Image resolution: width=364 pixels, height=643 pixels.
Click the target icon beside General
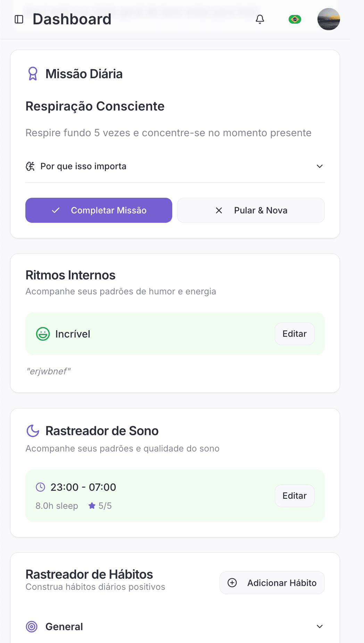pyautogui.click(x=32, y=626)
